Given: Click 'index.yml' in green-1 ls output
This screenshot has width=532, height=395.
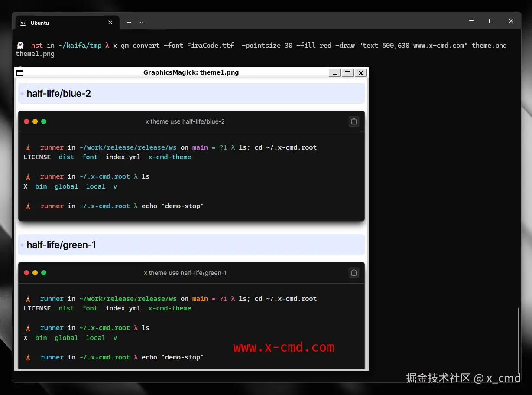Looking at the screenshot, I should click(123, 308).
